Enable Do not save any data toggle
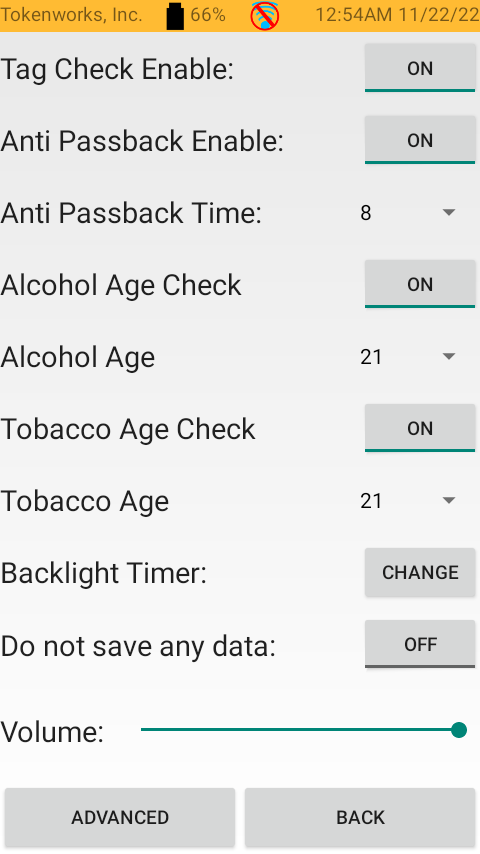The width and height of the screenshot is (480, 854). (420, 644)
